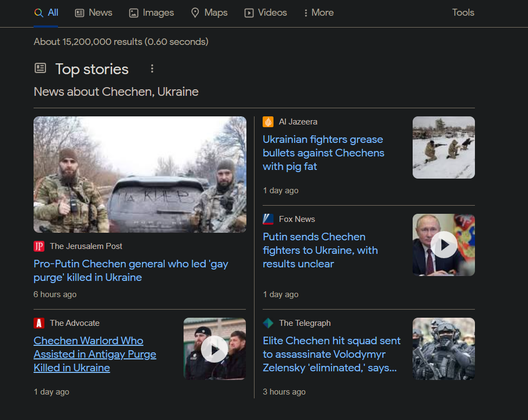The image size is (528, 420).
Task: Click the Fox News logo icon
Action: [268, 219]
